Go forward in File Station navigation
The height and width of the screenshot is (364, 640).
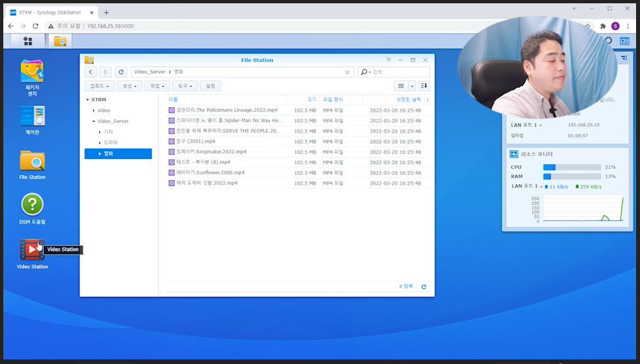(105, 72)
